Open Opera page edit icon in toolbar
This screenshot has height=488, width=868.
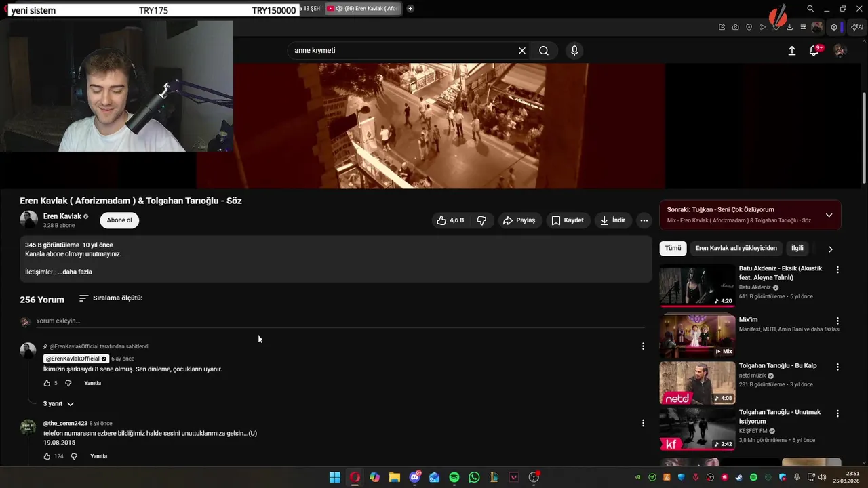[x=722, y=27]
